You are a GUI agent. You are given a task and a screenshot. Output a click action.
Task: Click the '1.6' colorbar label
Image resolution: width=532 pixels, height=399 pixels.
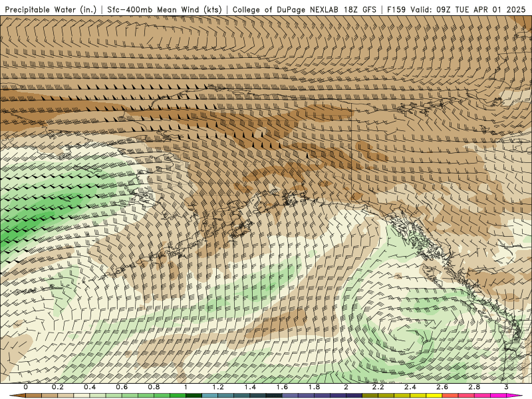click(x=282, y=387)
